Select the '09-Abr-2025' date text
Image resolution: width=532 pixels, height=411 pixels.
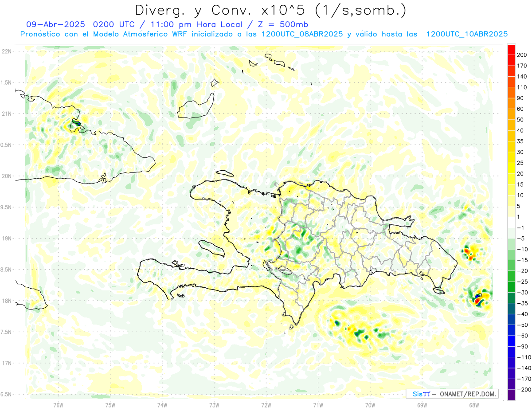pyautogui.click(x=55, y=24)
